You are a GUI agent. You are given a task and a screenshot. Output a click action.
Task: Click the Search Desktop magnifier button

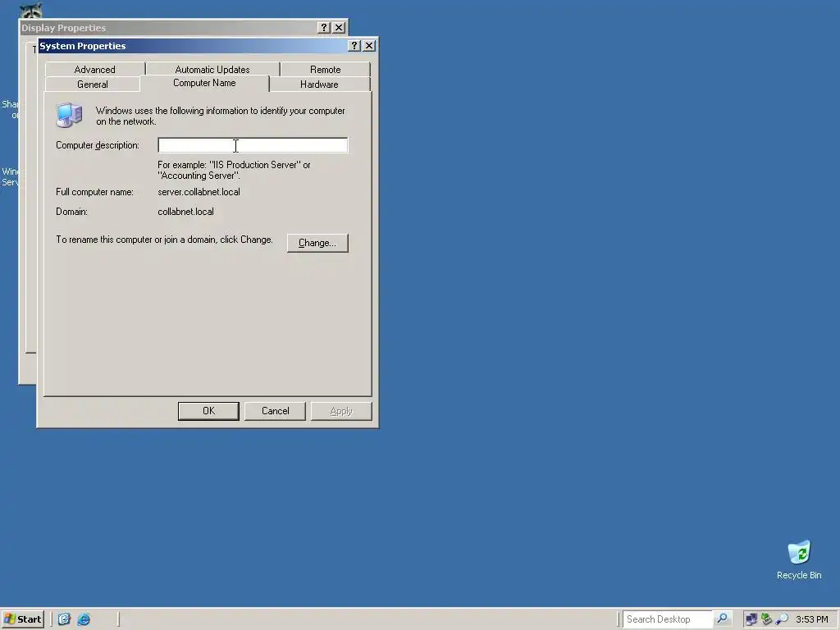pos(722,619)
